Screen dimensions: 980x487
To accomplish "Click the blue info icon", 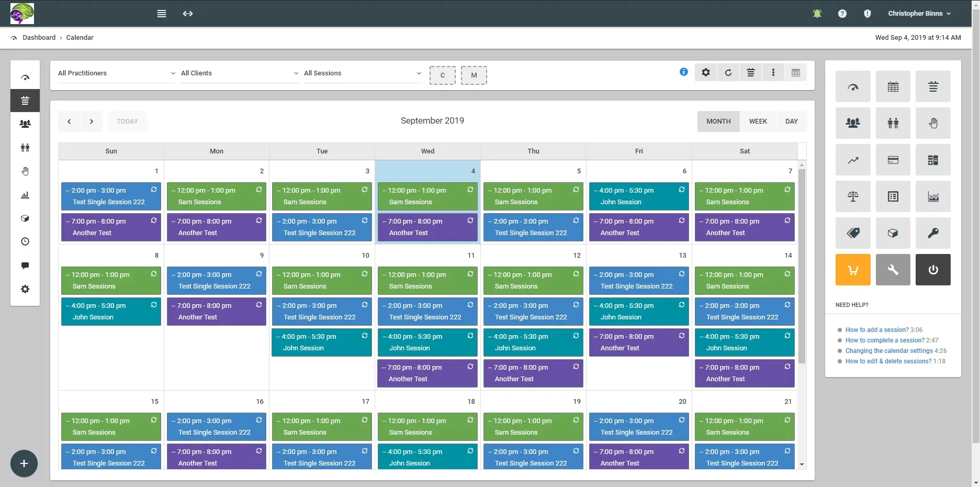I will pyautogui.click(x=683, y=72).
